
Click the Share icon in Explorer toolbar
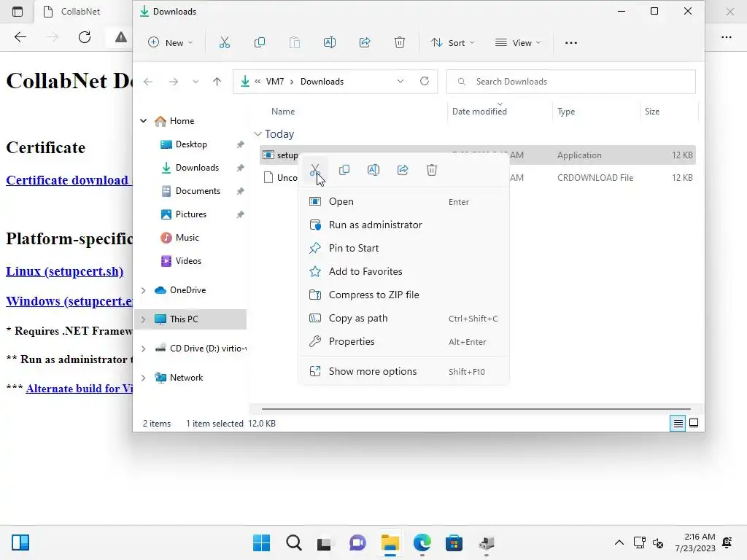click(x=365, y=43)
